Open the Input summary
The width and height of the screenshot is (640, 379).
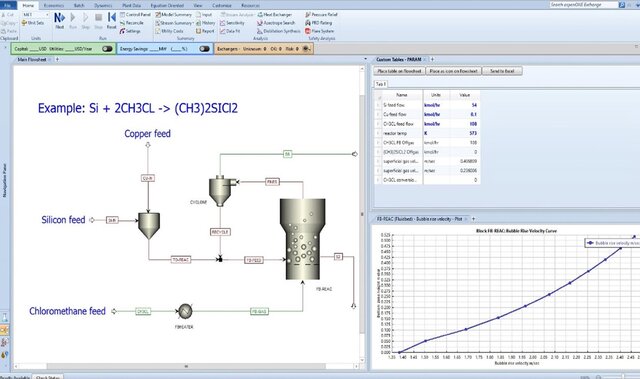(x=204, y=14)
